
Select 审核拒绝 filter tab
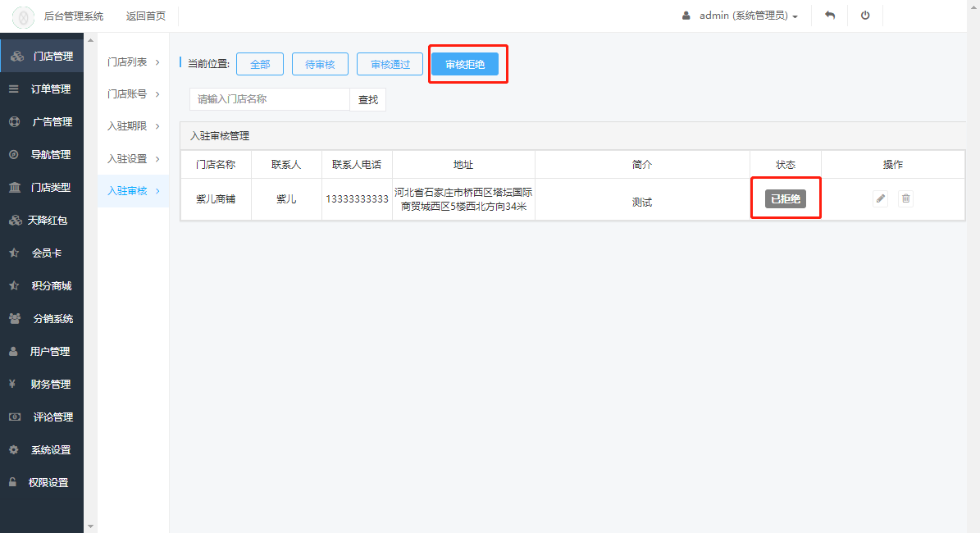(465, 64)
